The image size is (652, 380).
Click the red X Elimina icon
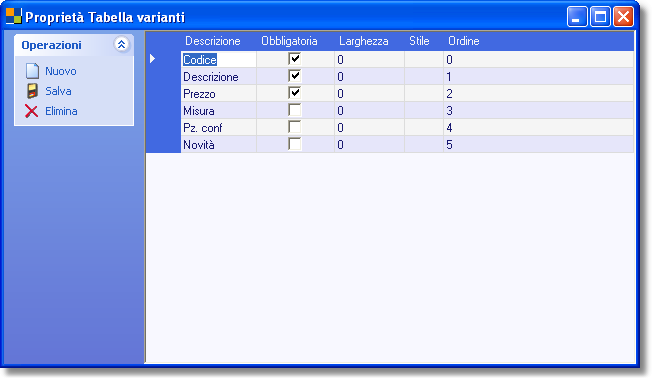click(x=31, y=111)
